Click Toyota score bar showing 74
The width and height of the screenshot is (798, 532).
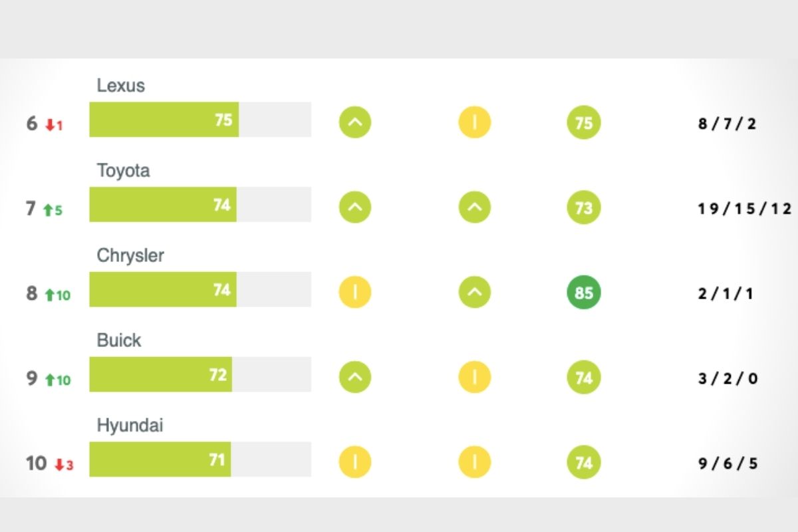pos(200,204)
